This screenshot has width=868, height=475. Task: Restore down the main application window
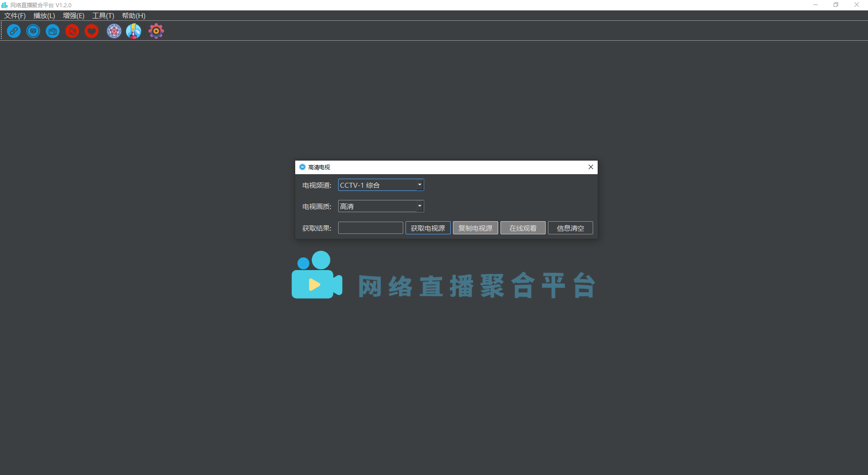836,5
